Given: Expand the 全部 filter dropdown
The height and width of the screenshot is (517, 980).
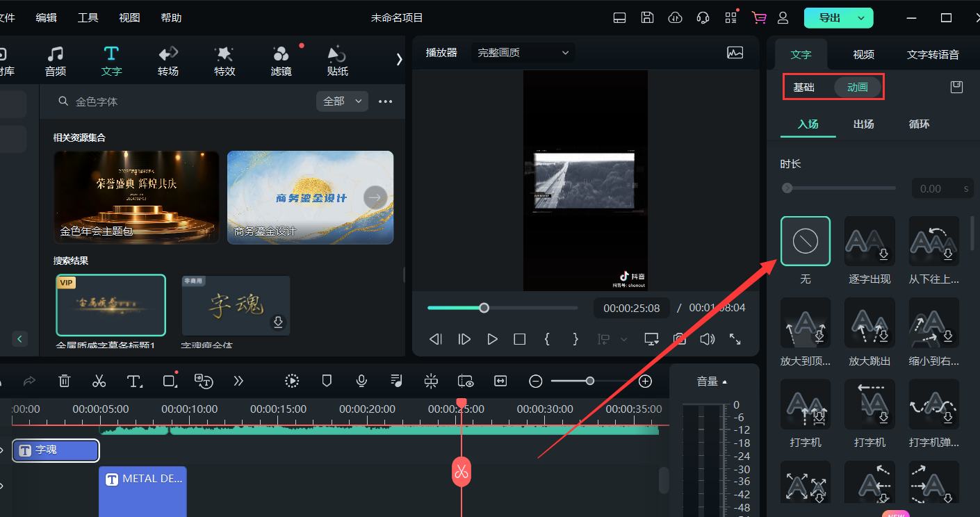Looking at the screenshot, I should tap(341, 101).
